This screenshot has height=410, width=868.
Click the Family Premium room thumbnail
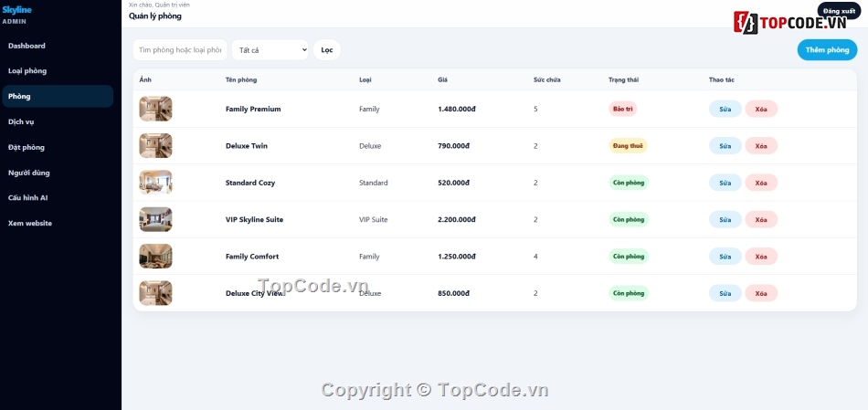coord(155,109)
